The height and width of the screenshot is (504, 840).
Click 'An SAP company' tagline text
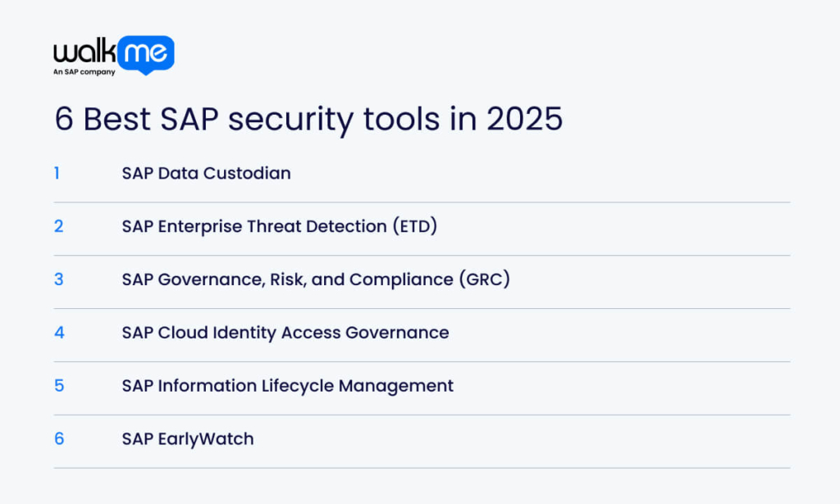(84, 71)
